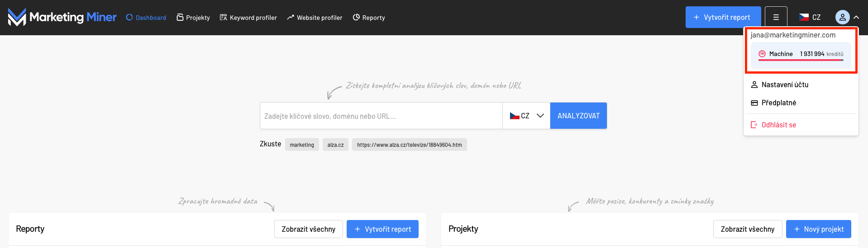Open Keyword profiler
The image size is (868, 248).
[248, 18]
